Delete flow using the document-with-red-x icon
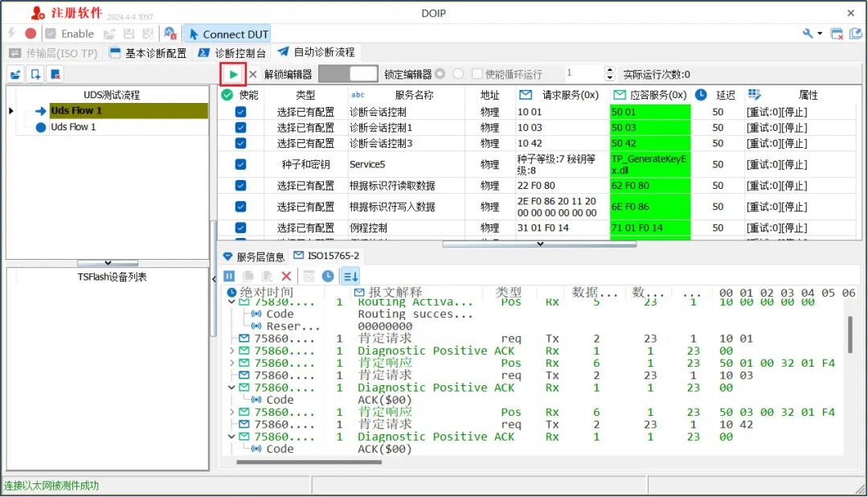868x497 pixels. (x=55, y=74)
